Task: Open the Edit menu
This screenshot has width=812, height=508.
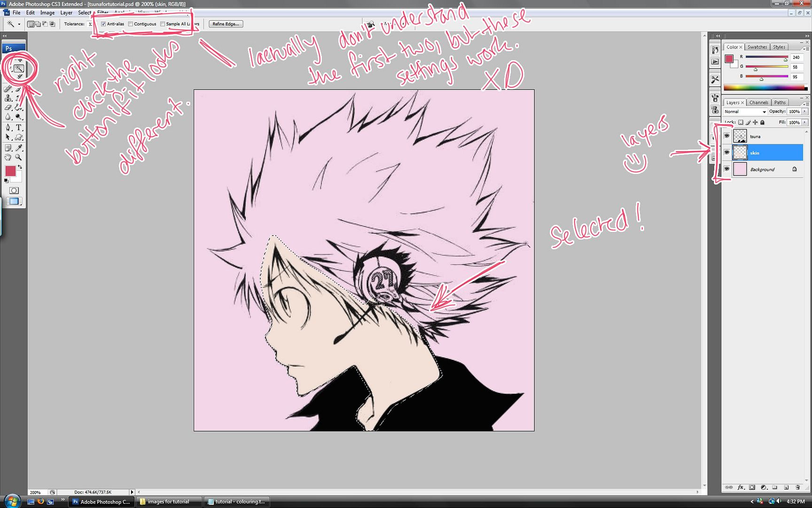Action: pyautogui.click(x=31, y=13)
